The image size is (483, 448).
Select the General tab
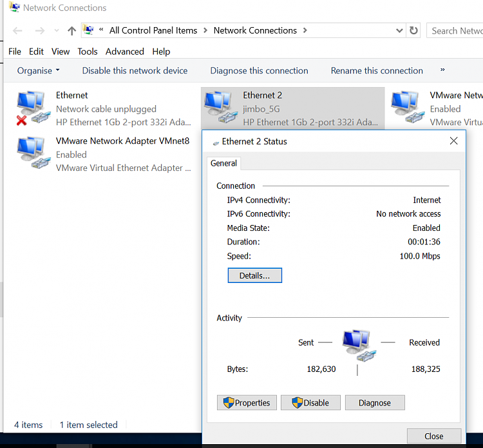[x=223, y=163]
